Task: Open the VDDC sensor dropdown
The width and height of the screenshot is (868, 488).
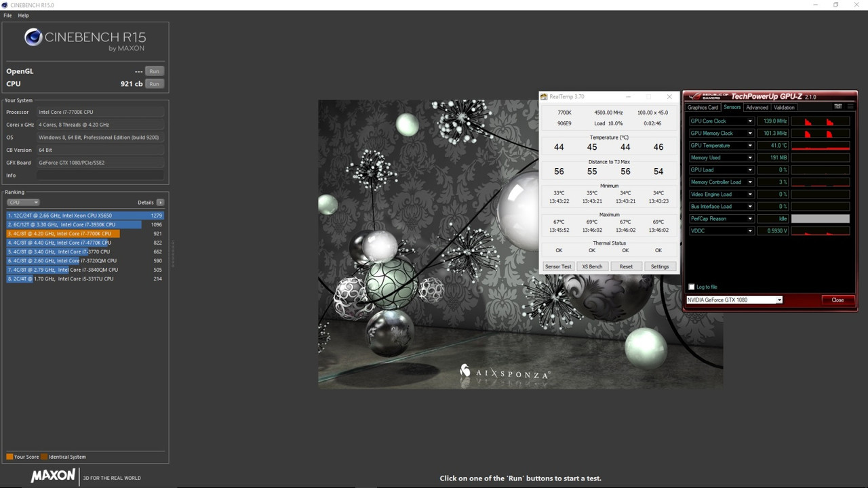Action: coord(750,231)
